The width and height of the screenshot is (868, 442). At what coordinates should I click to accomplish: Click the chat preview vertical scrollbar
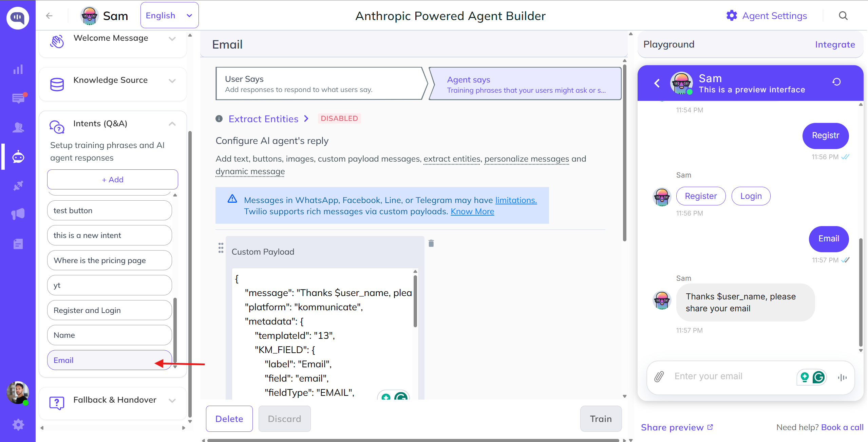coord(861,292)
